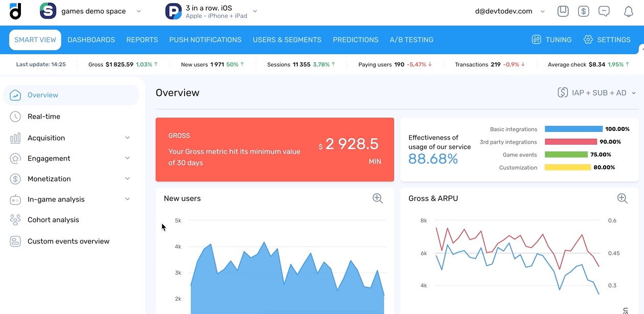
Task: Open the Gross & ARPU chart magnifier
Action: [x=622, y=198]
